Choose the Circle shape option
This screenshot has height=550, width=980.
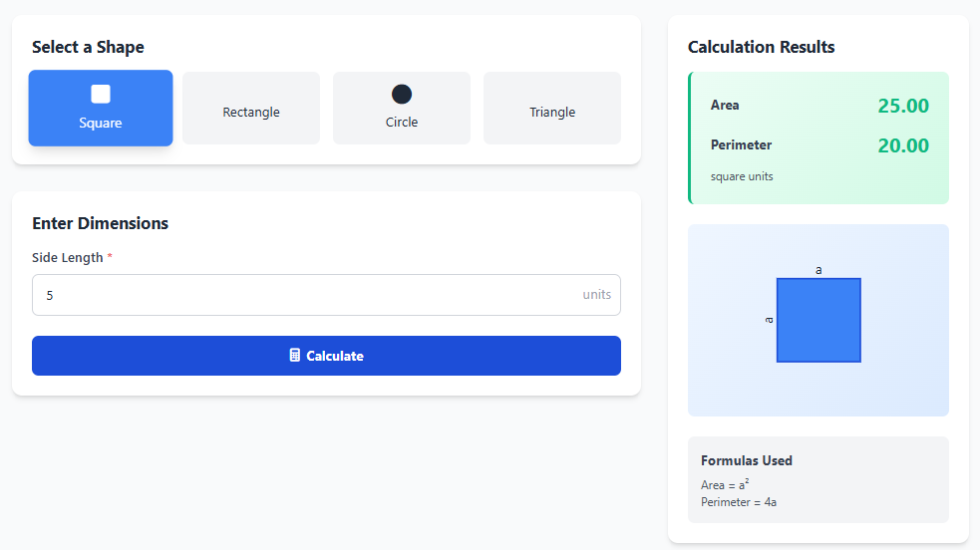tap(402, 109)
